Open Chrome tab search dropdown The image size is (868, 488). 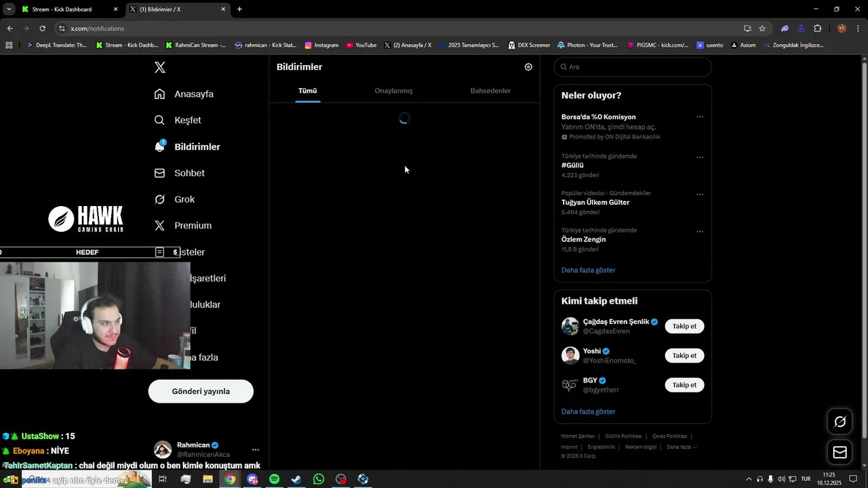[x=8, y=9]
